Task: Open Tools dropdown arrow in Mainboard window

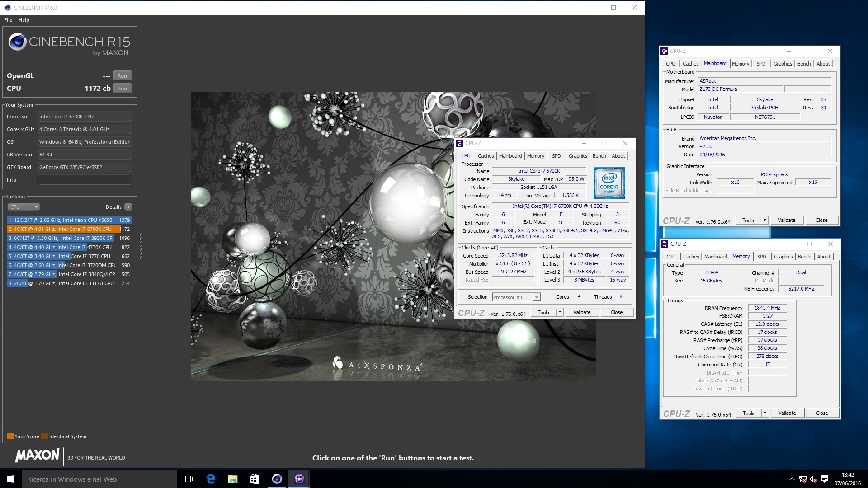Action: coord(764,220)
